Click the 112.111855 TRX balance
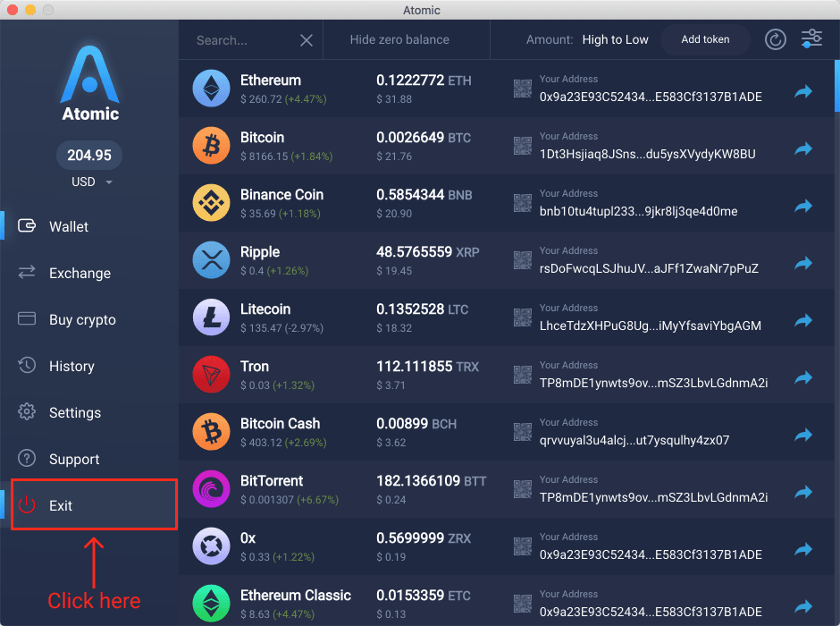The height and width of the screenshot is (626, 840). tap(427, 367)
